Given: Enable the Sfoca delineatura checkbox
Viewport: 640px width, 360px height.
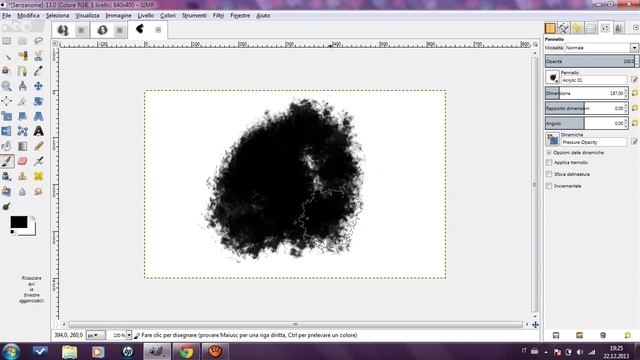Looking at the screenshot, I should 549,174.
